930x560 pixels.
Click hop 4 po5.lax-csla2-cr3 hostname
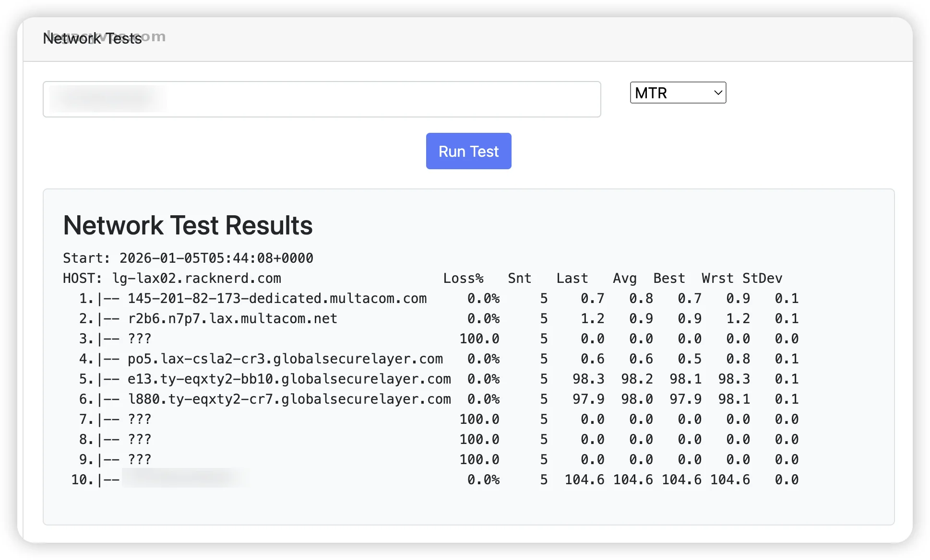285,359
